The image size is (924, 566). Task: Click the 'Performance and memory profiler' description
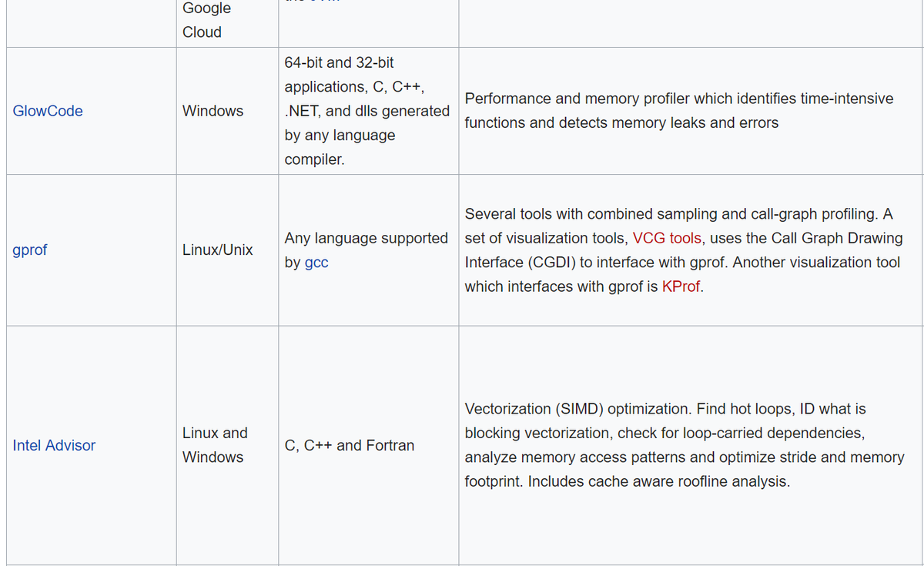tap(679, 111)
